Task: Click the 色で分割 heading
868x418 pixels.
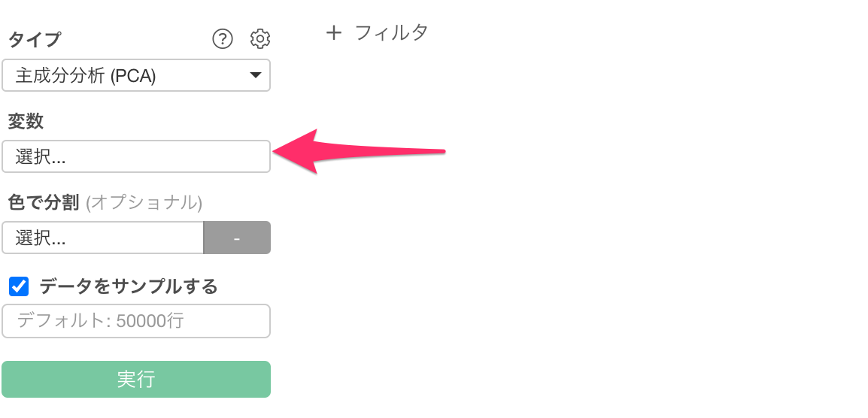Action: coord(43,203)
